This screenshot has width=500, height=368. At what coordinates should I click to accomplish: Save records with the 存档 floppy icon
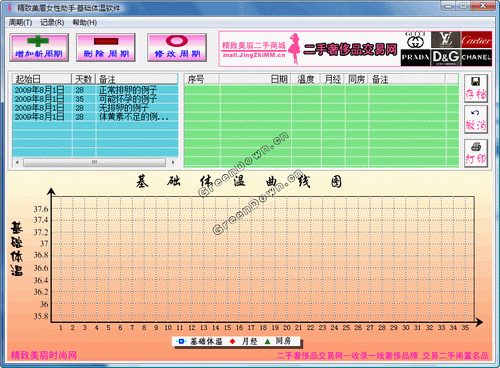click(x=476, y=88)
